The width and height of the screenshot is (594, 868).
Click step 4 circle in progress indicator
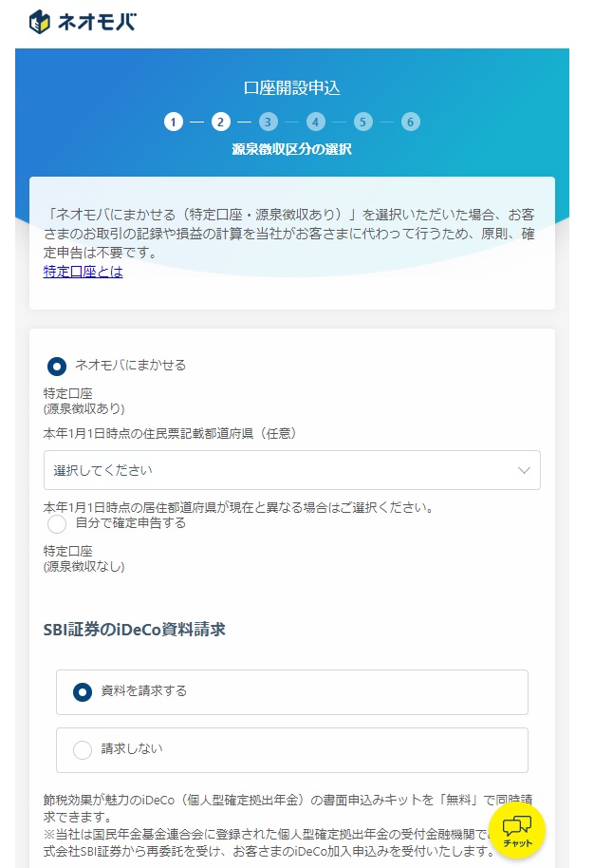point(316,122)
